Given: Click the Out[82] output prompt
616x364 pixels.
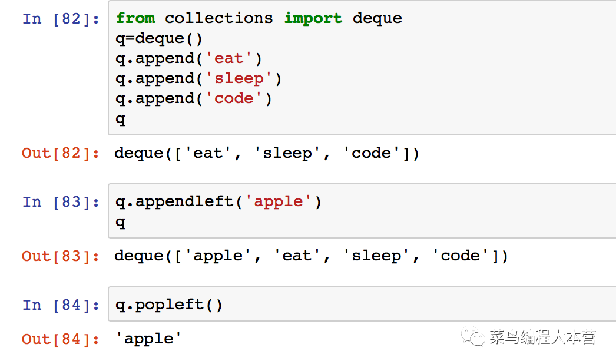Looking at the screenshot, I should (61, 153).
